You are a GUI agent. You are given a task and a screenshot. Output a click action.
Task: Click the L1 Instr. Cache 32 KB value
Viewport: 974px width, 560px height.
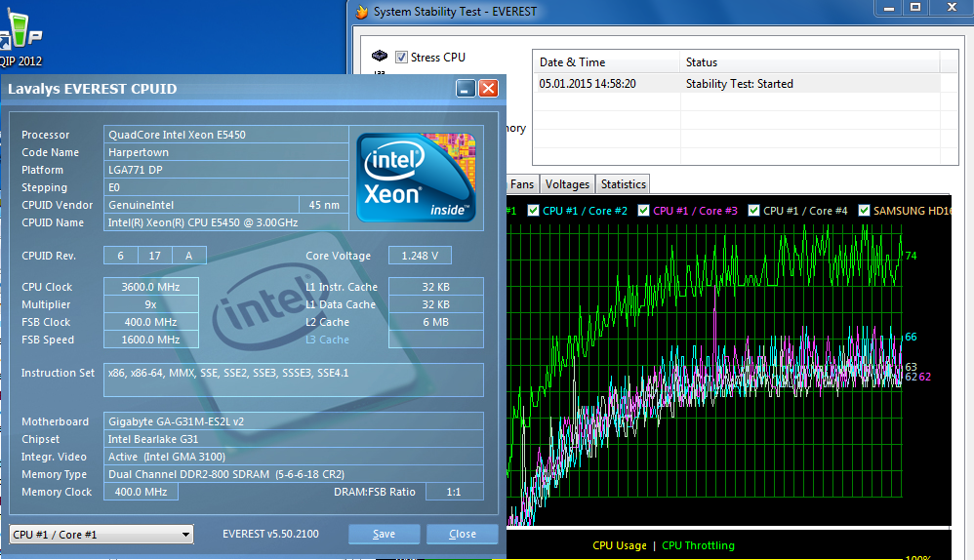(436, 287)
